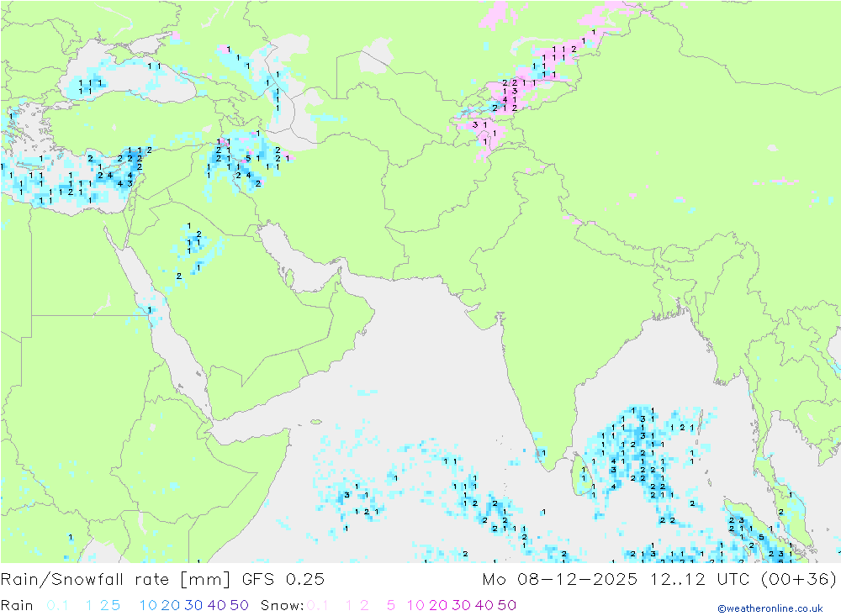Select the rain legend value 50
This screenshot has height=616, width=841.
pos(239,605)
